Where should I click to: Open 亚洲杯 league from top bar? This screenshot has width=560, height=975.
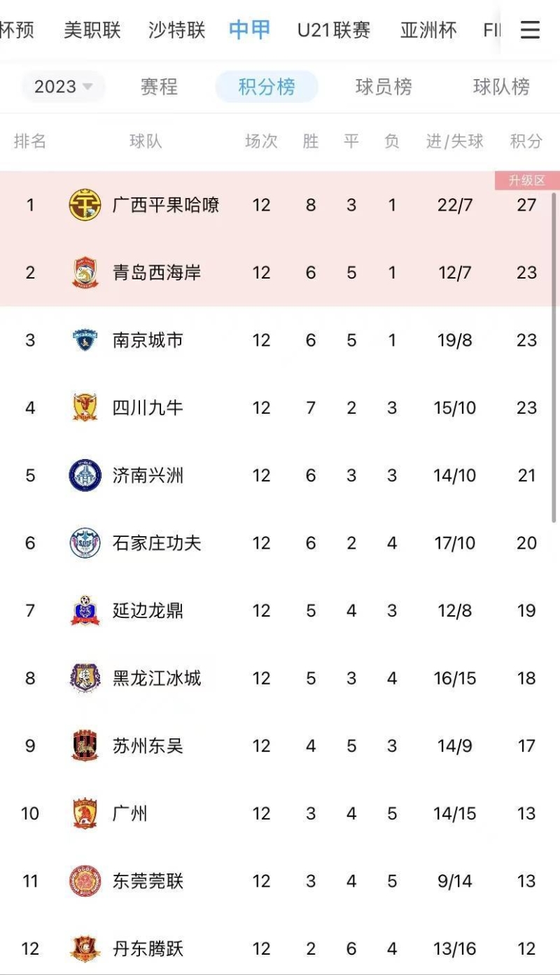428,30
